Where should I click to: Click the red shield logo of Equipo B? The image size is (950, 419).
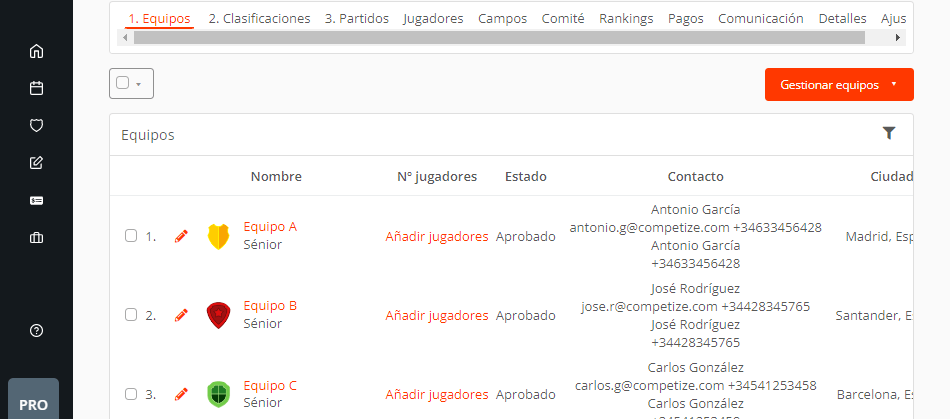pyautogui.click(x=218, y=315)
